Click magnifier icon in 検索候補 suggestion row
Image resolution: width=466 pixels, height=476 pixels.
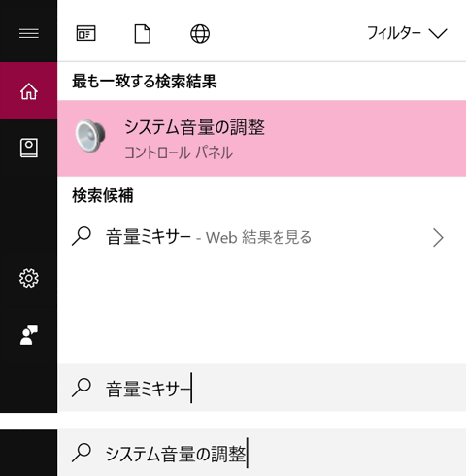(x=82, y=236)
